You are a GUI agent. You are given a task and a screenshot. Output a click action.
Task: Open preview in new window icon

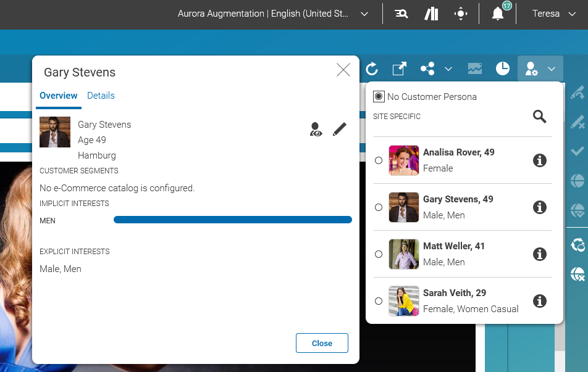coord(400,68)
